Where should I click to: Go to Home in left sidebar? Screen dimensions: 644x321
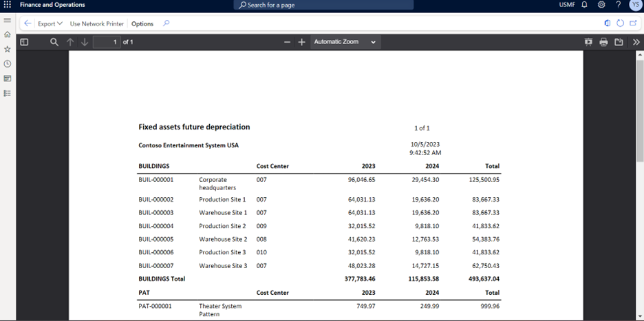[7, 34]
